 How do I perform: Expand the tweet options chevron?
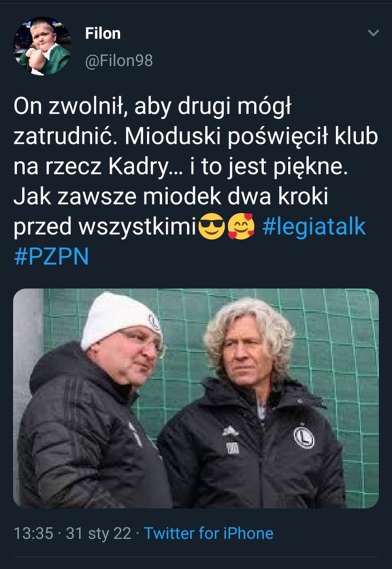coord(374,33)
